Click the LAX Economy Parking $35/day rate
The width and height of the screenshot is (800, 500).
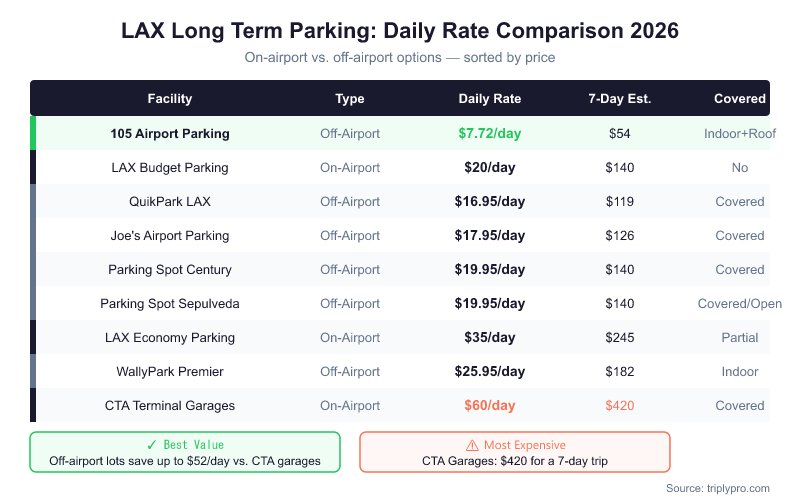point(489,337)
